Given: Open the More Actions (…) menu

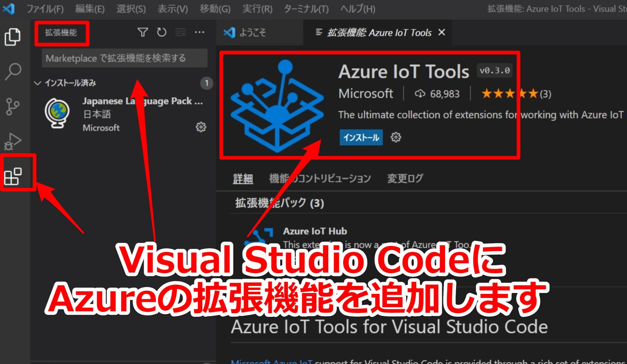Looking at the screenshot, I should pos(200,32).
